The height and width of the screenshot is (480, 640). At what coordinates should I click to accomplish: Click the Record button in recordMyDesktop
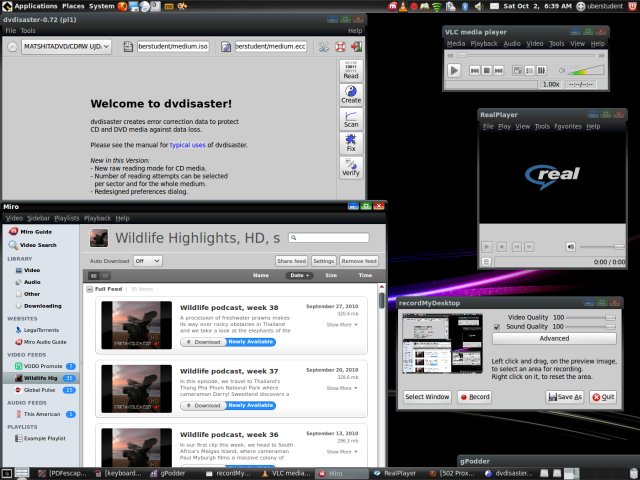click(x=475, y=397)
